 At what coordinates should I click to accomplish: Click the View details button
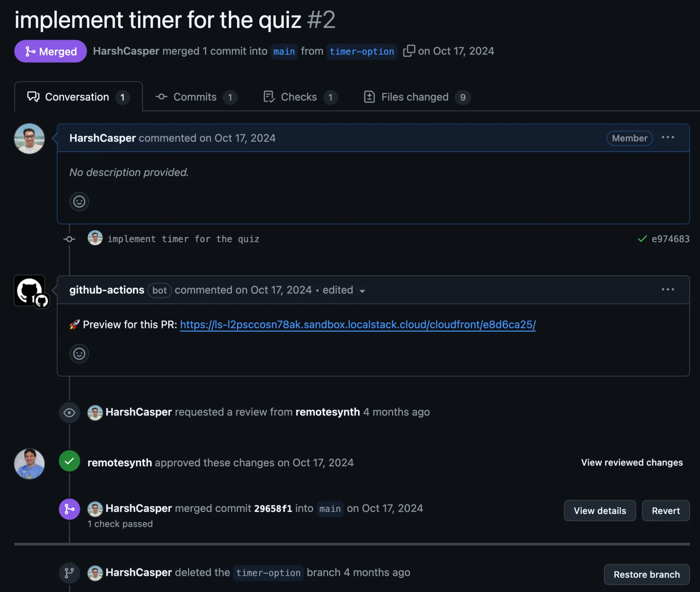pyautogui.click(x=600, y=510)
